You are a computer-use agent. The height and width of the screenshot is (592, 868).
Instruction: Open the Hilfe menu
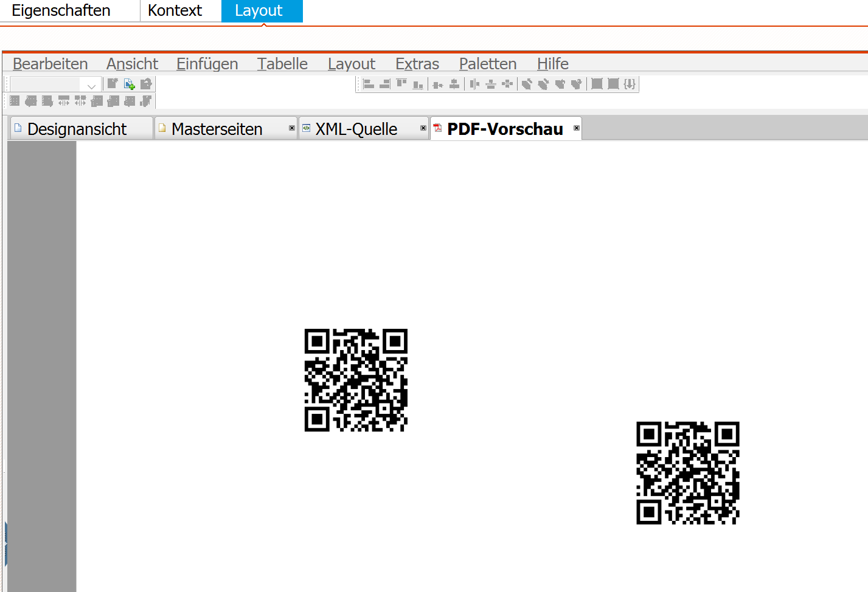point(552,64)
